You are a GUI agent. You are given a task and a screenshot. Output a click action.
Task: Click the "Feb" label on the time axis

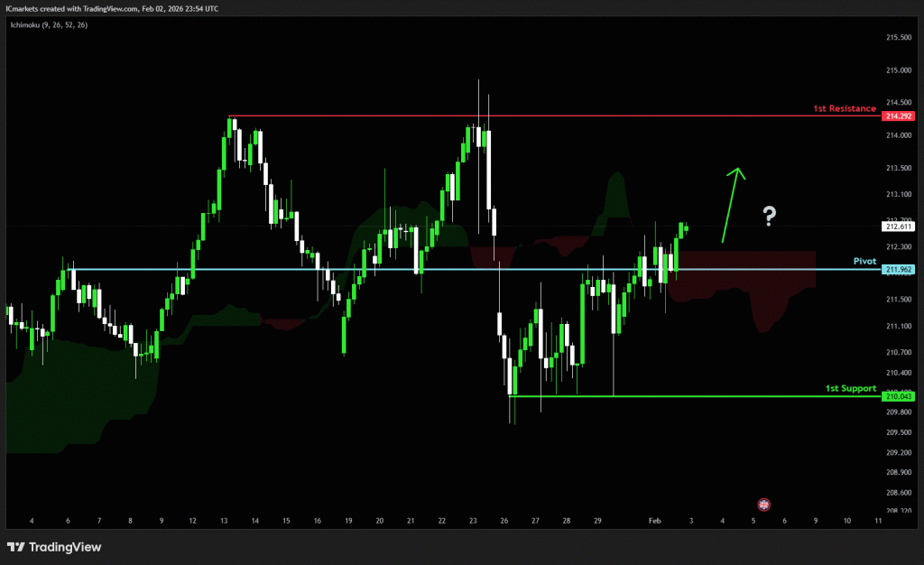pyautogui.click(x=654, y=521)
